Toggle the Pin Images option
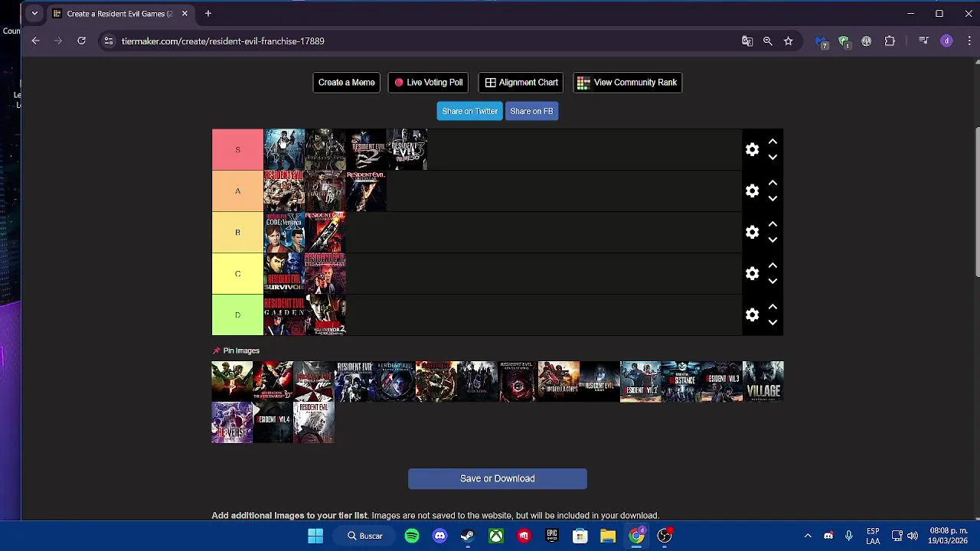Viewport: 980px width, 551px height. tap(236, 350)
